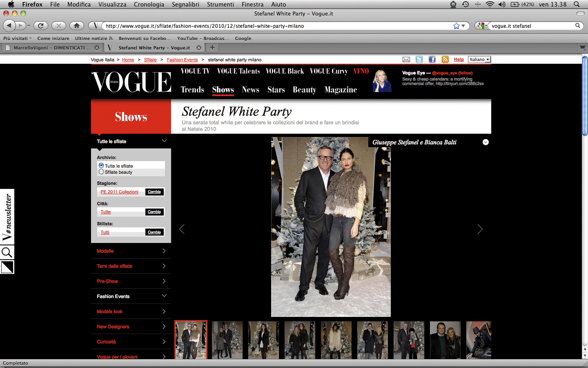Screen dimensions: 588x368
Task: Share page via Twitter icon
Action: [419, 60]
